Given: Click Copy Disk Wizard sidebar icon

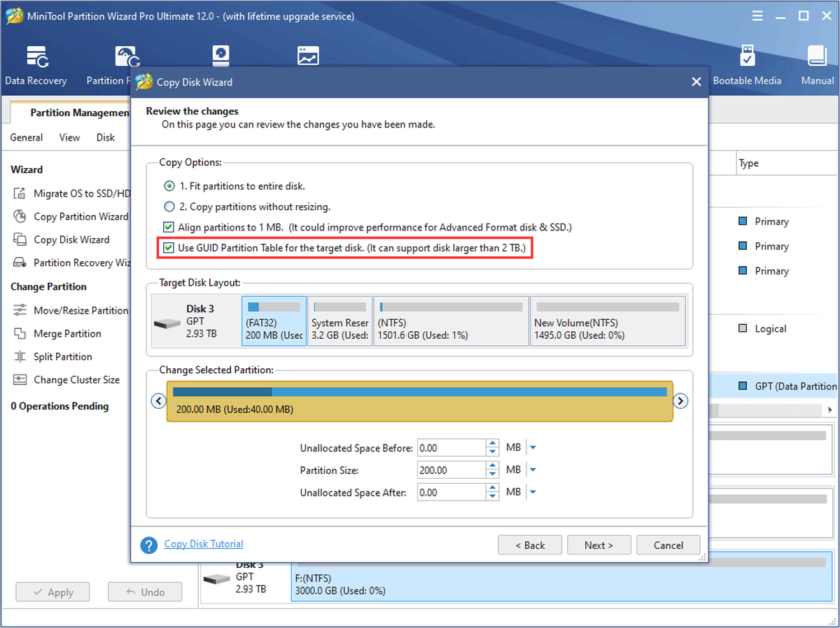Looking at the screenshot, I should 20,239.
